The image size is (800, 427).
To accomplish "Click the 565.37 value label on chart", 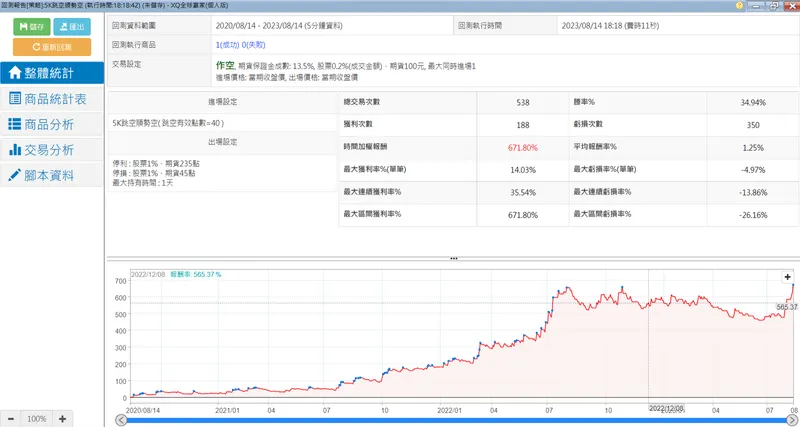I will click(787, 307).
